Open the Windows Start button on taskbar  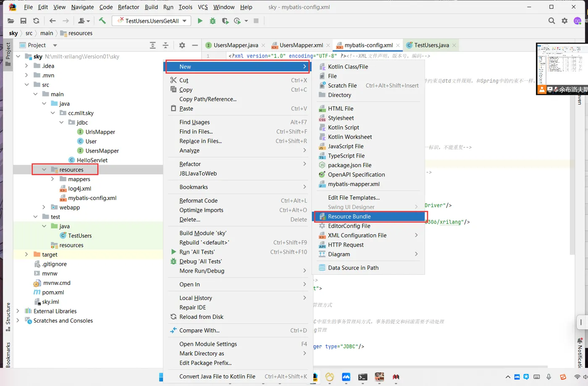[x=161, y=377]
